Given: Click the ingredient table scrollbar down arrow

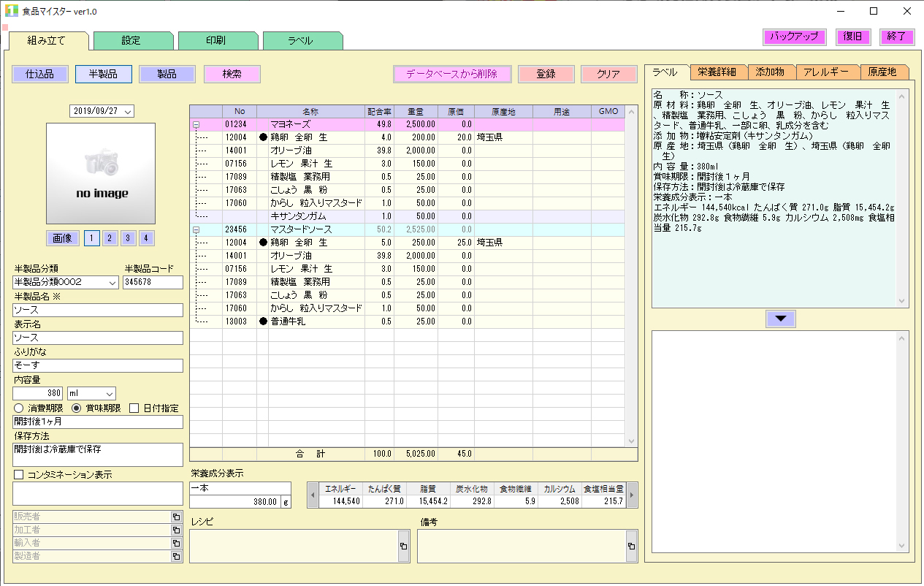Looking at the screenshot, I should pos(633,441).
